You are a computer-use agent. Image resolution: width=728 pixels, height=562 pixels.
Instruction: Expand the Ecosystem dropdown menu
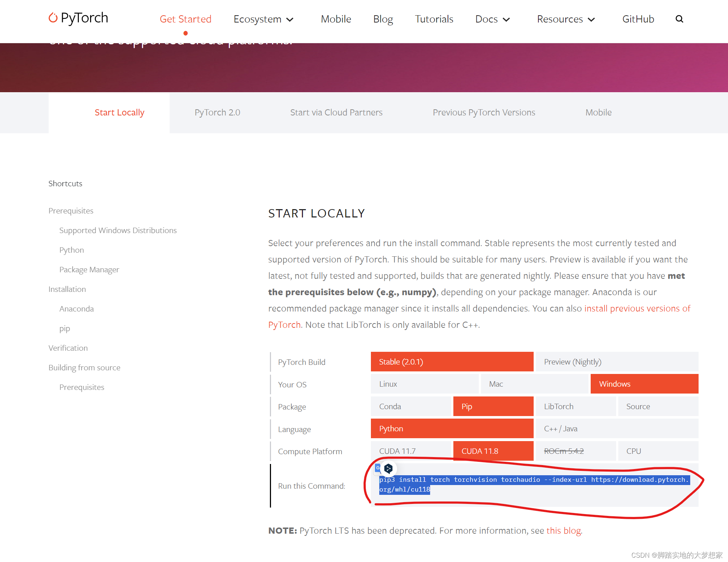pos(263,19)
